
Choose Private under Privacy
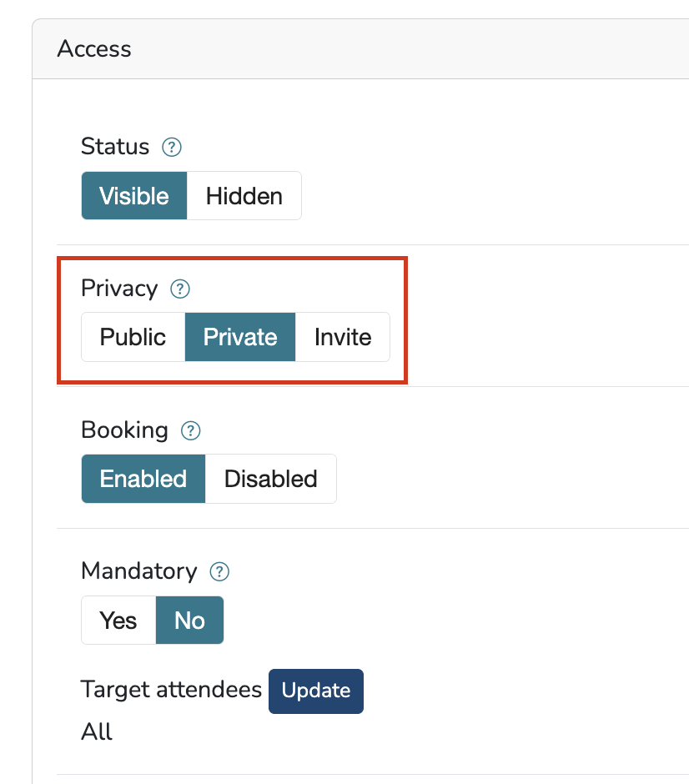(x=240, y=337)
